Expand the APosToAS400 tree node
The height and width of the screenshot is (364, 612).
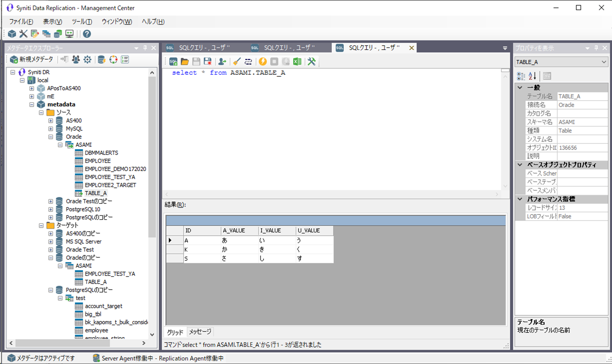[32, 88]
